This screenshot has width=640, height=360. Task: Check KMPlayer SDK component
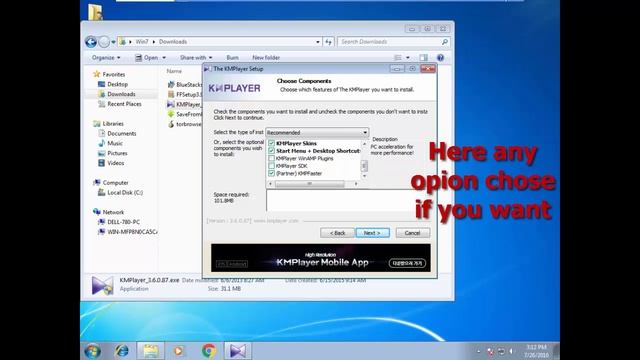pos(271,166)
